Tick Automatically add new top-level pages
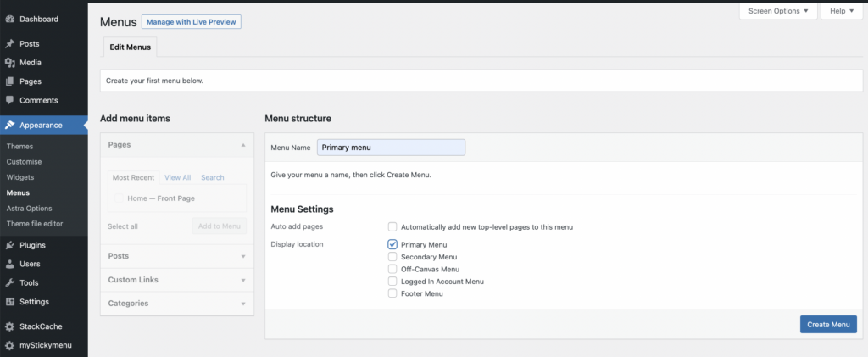 392,227
